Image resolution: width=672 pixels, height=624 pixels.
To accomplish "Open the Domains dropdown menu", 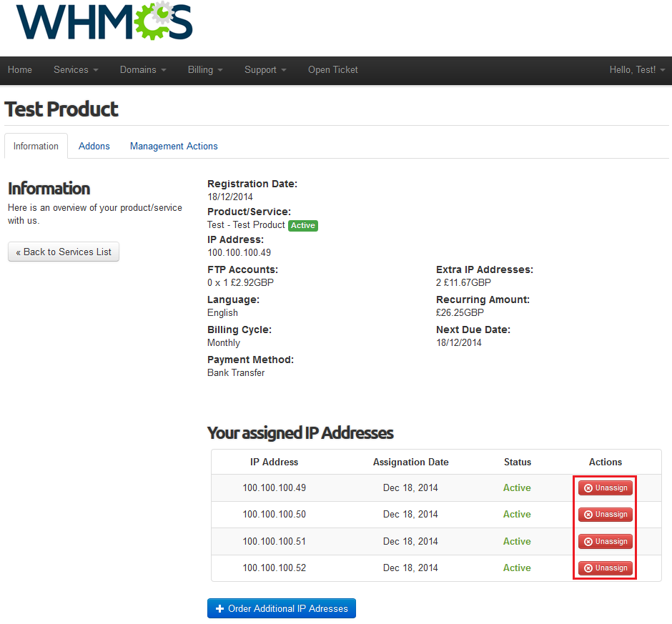I will click(143, 70).
